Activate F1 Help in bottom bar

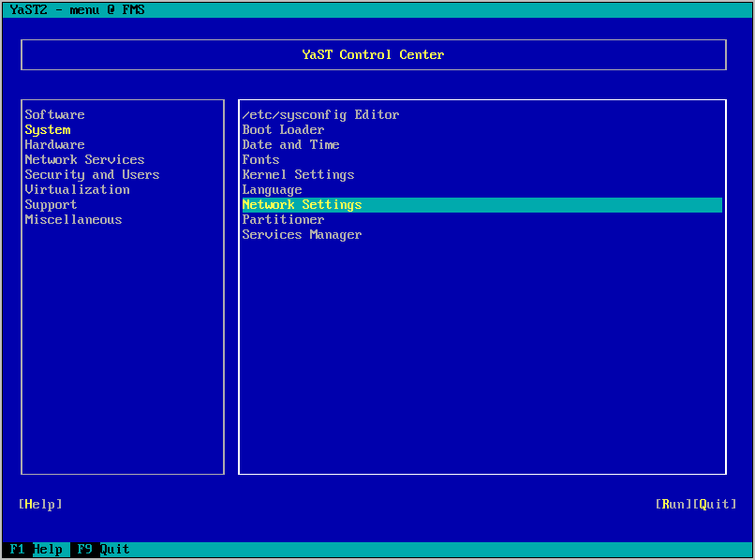click(x=37, y=549)
